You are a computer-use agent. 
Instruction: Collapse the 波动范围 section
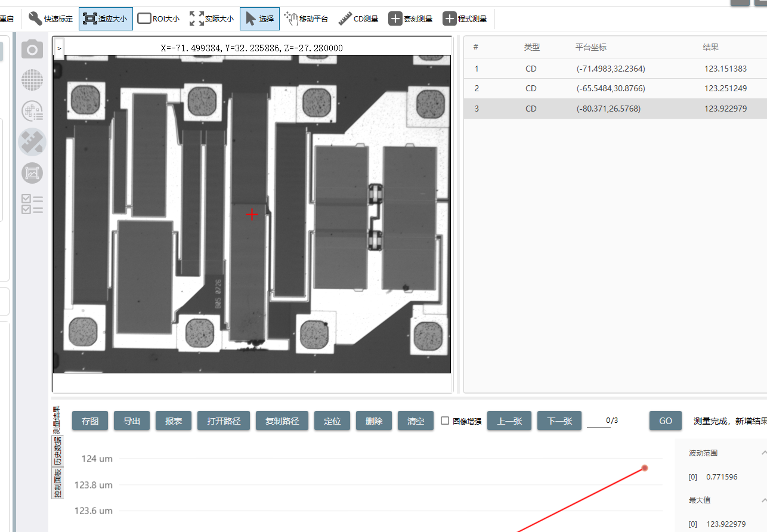(764, 453)
